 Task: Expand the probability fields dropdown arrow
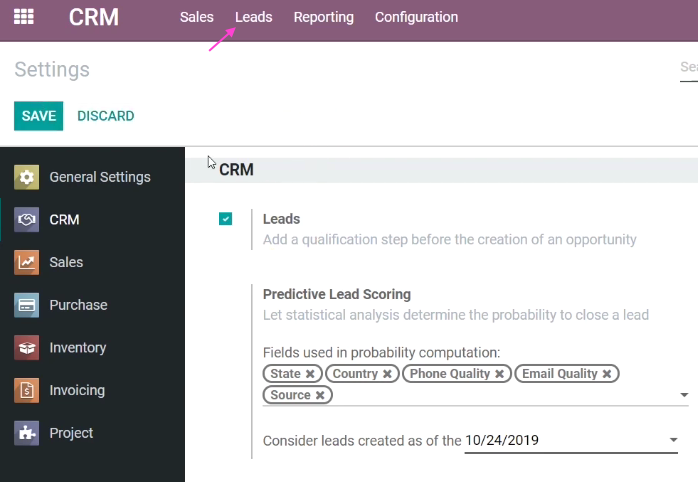click(684, 395)
